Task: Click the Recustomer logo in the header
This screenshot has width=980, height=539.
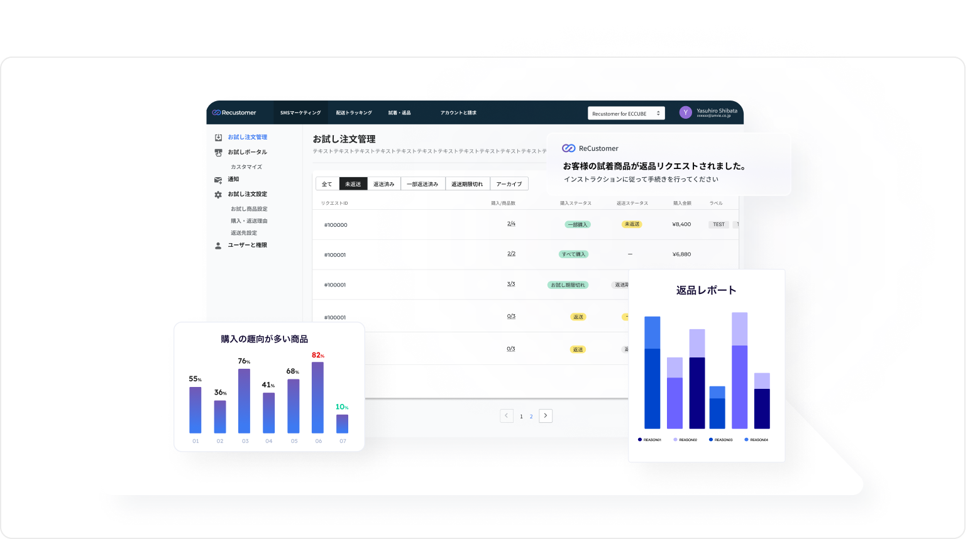Action: pos(234,113)
